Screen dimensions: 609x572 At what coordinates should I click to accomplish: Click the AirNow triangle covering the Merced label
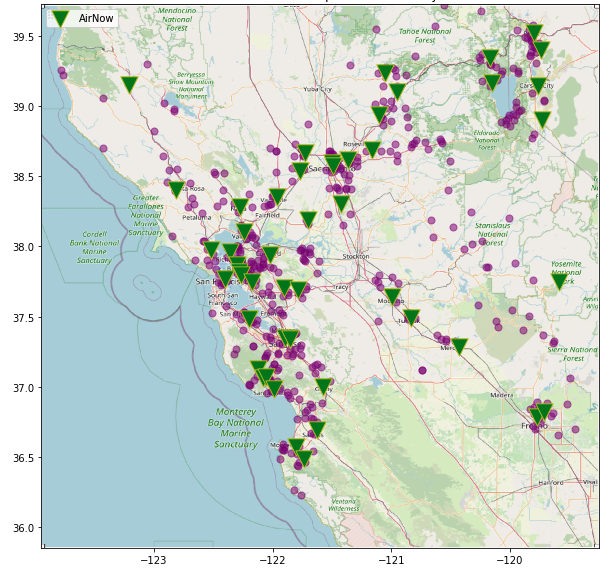tap(459, 346)
